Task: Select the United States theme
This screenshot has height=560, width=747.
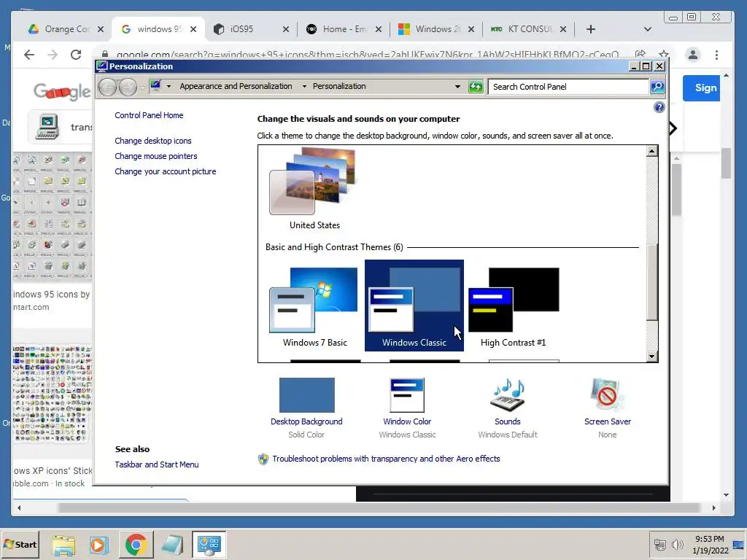Action: pos(314,190)
